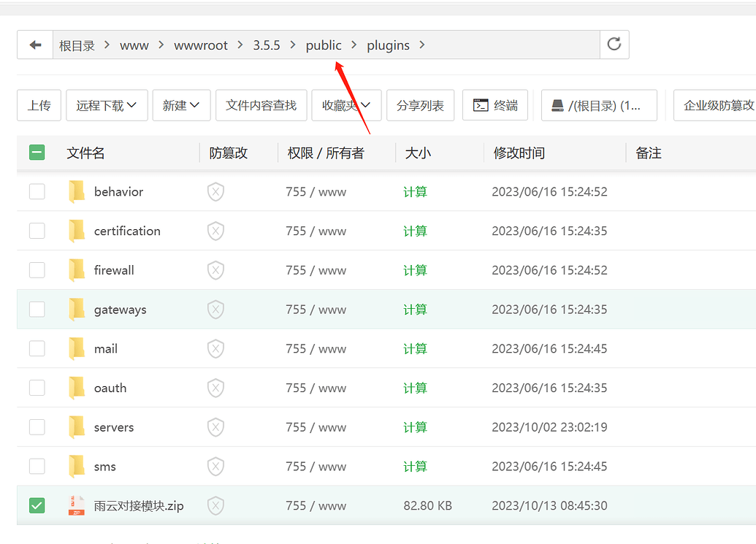
Task: Toggle the select-all checkbox in header
Action: click(37, 153)
